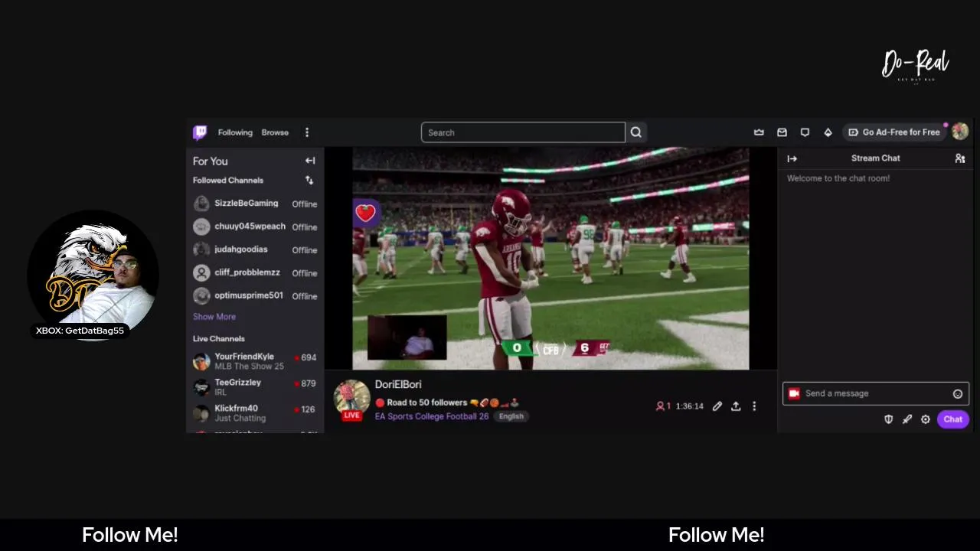Open emote picker in chat box

[x=958, y=393]
